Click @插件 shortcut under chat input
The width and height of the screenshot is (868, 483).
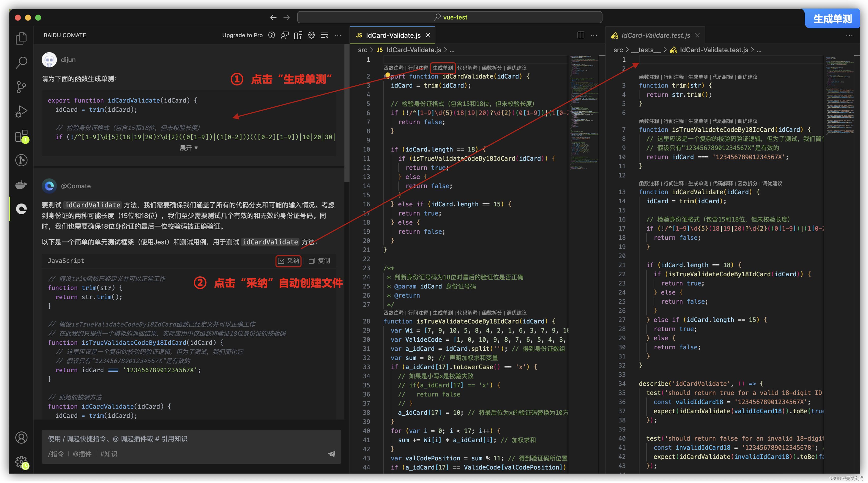[x=82, y=454]
